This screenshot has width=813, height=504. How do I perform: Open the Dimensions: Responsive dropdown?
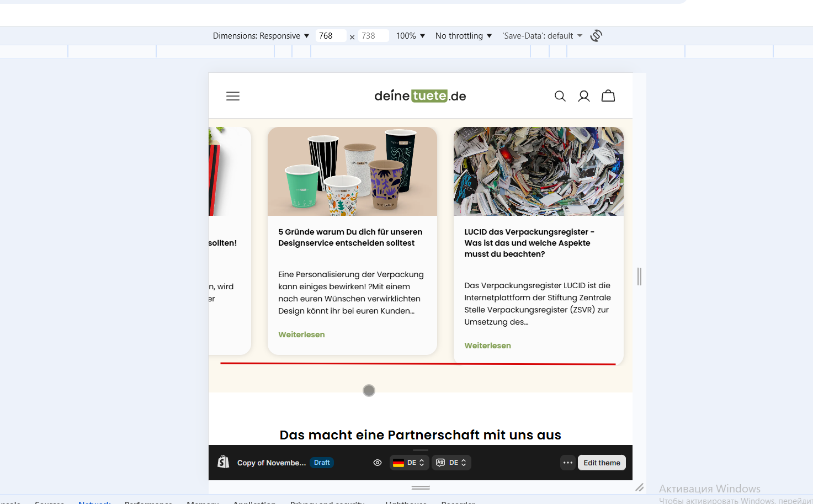(x=261, y=36)
